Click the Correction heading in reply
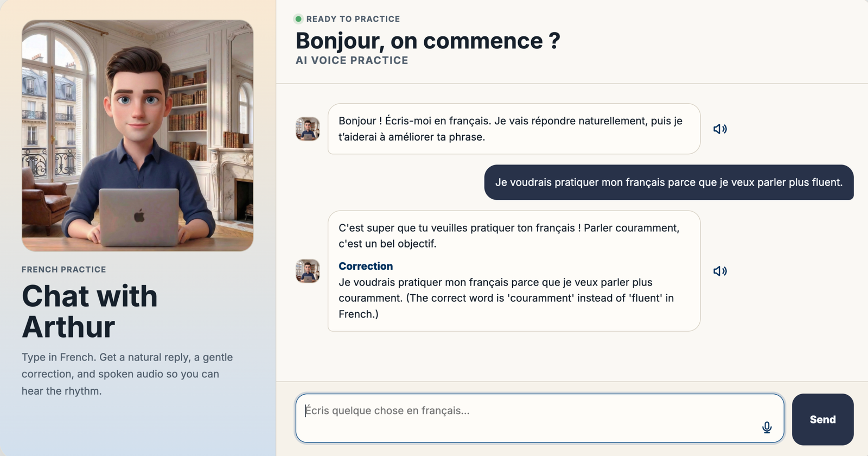Viewport: 868px width, 456px height. (x=366, y=266)
